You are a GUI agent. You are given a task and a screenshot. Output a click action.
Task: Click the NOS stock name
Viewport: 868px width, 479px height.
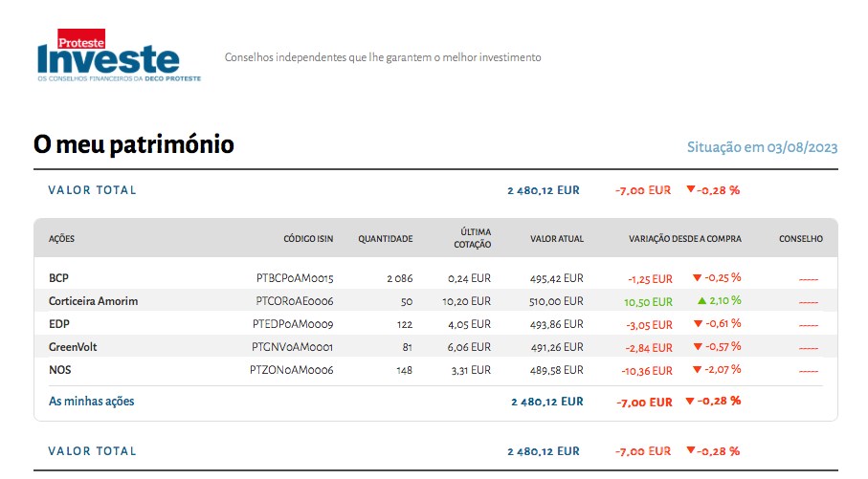60,370
